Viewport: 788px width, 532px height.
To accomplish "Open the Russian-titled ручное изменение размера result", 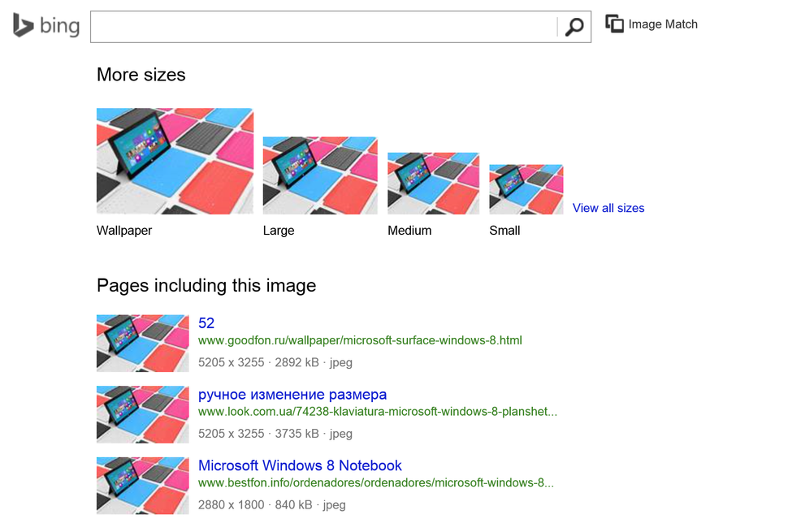I will tap(292, 395).
